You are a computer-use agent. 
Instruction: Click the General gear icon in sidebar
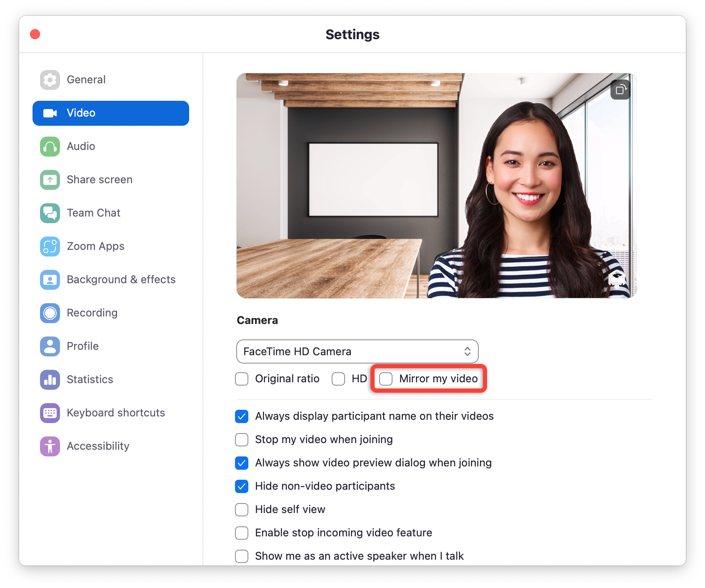[50, 80]
